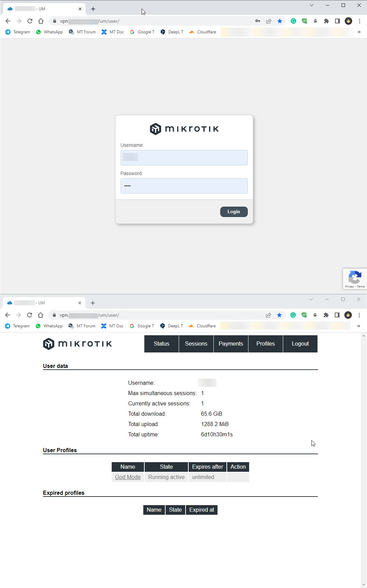The width and height of the screenshot is (367, 588).
Task: Open the God Mode profile link
Action: coord(128,477)
